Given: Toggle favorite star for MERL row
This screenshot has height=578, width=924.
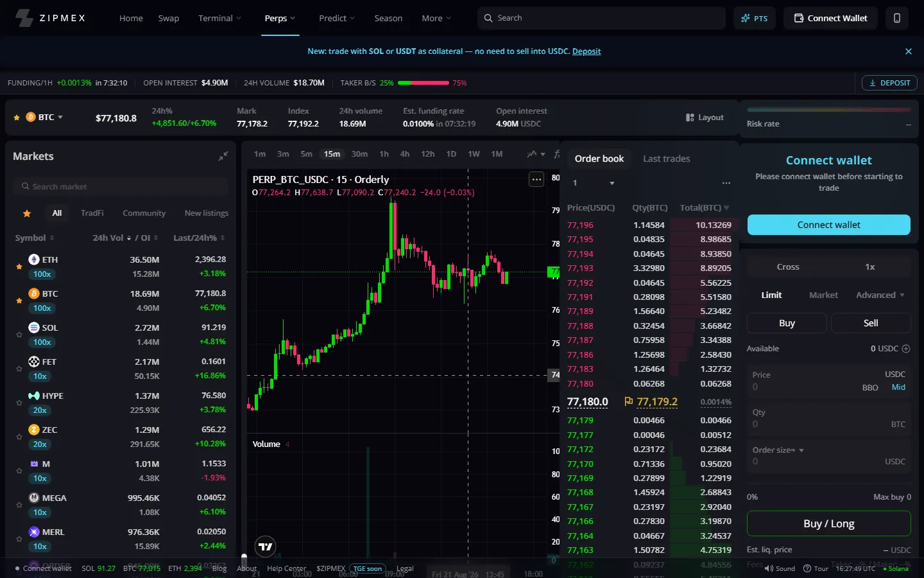Looking at the screenshot, I should [x=19, y=539].
